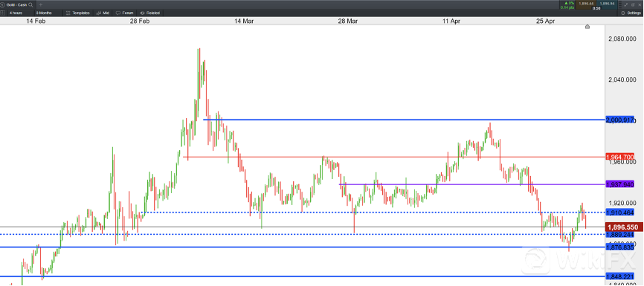Click the sell price 1,896.44 button
This screenshot has height=286, width=644.
pyautogui.click(x=586, y=4)
